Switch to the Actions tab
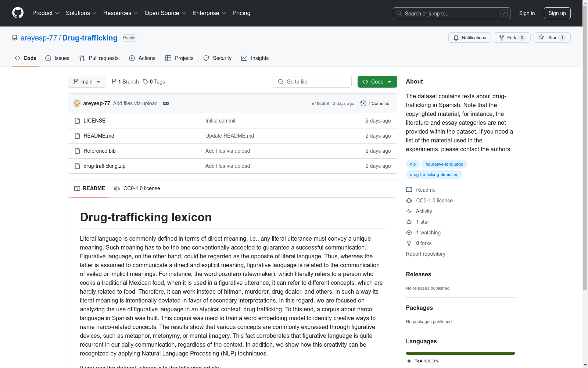588x368 pixels. (142, 58)
